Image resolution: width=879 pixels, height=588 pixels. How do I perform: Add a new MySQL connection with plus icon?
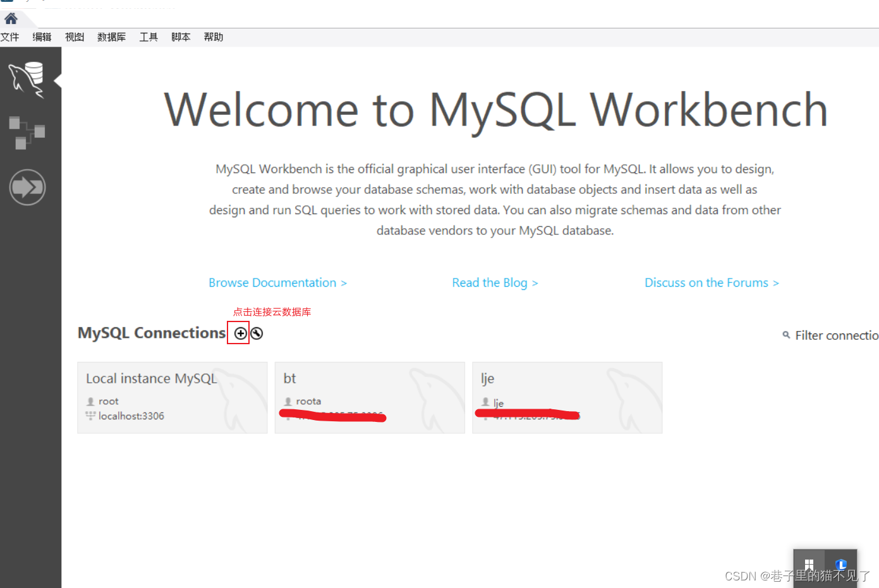[x=240, y=333]
